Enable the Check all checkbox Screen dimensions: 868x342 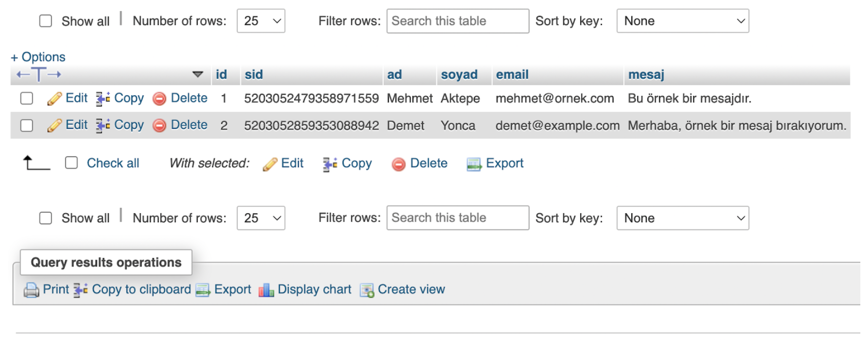pyautogui.click(x=71, y=163)
